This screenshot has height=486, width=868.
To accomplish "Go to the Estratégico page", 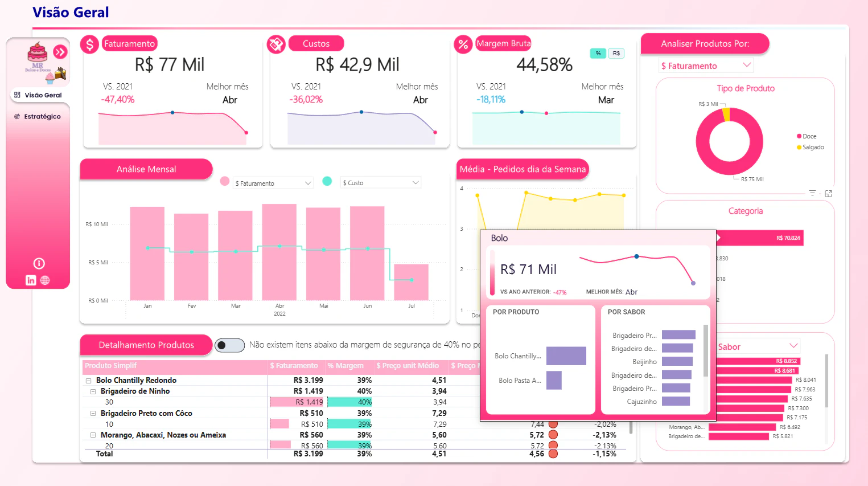I will [x=38, y=116].
